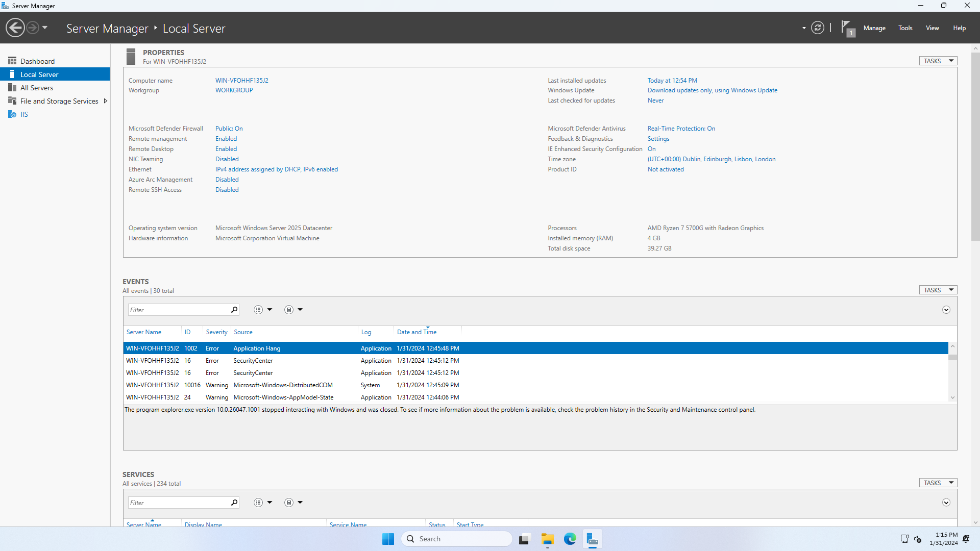Viewport: 980px width, 551px height.
Task: Click in the Events Filter input field
Action: coord(179,310)
